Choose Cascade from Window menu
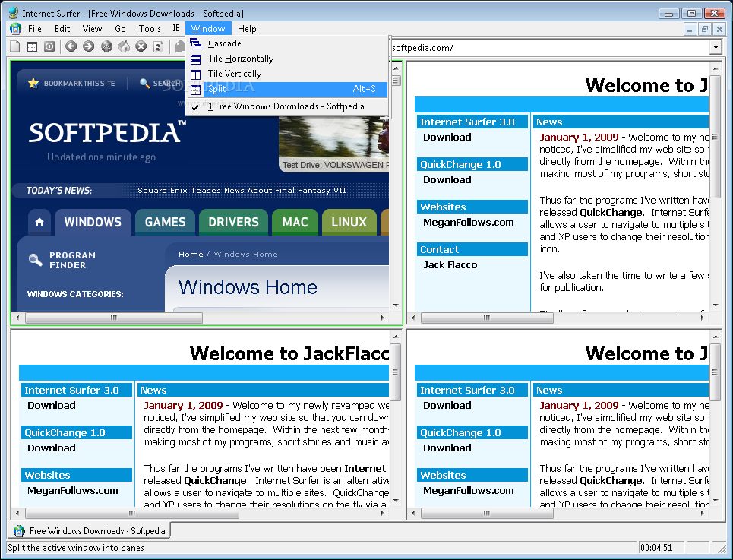Screen dimensions: 733x560 (287, 43)
